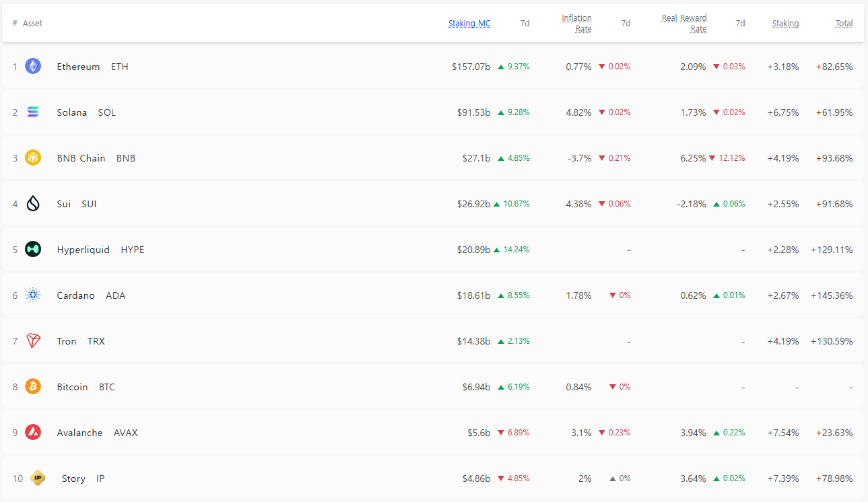This screenshot has width=868, height=502.
Task: Click the Sui droplet icon
Action: point(33,203)
